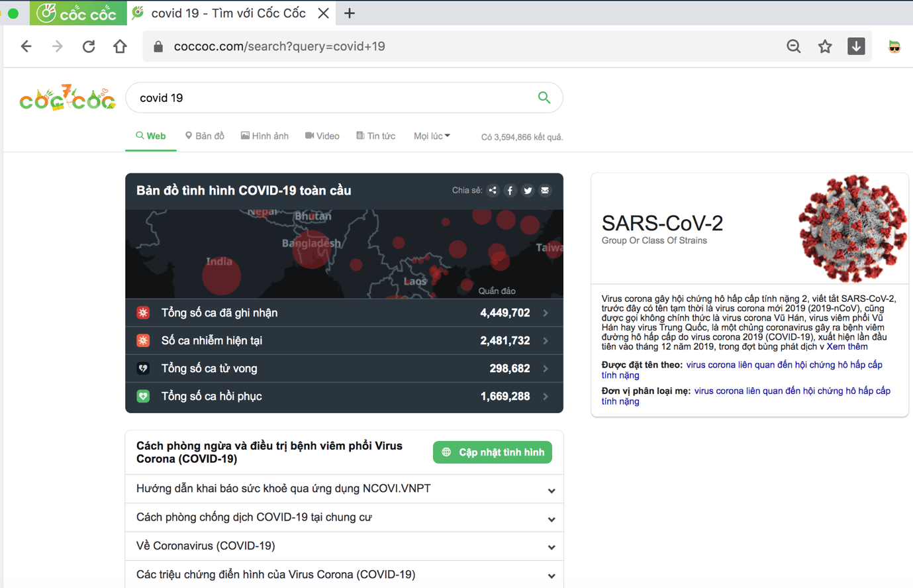
Task: Go to the browser home page
Action: coord(120,46)
